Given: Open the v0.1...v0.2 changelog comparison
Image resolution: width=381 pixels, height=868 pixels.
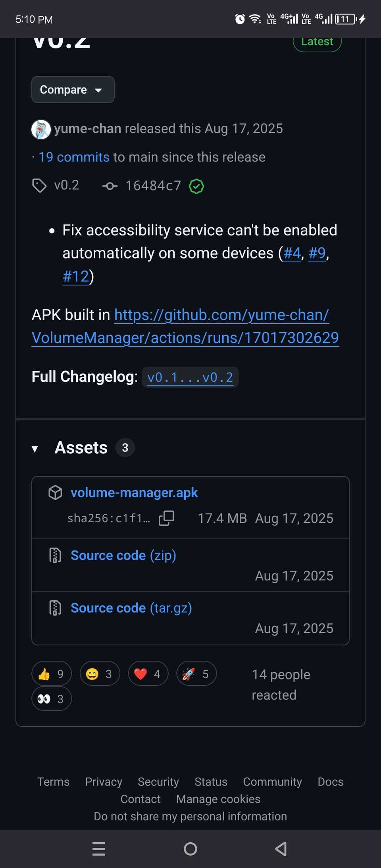Looking at the screenshot, I should pyautogui.click(x=190, y=377).
